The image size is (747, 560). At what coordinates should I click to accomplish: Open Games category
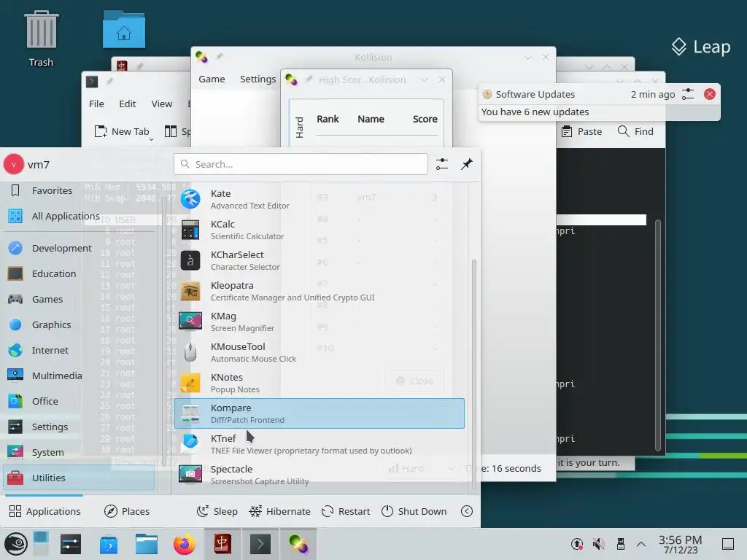tap(79, 299)
